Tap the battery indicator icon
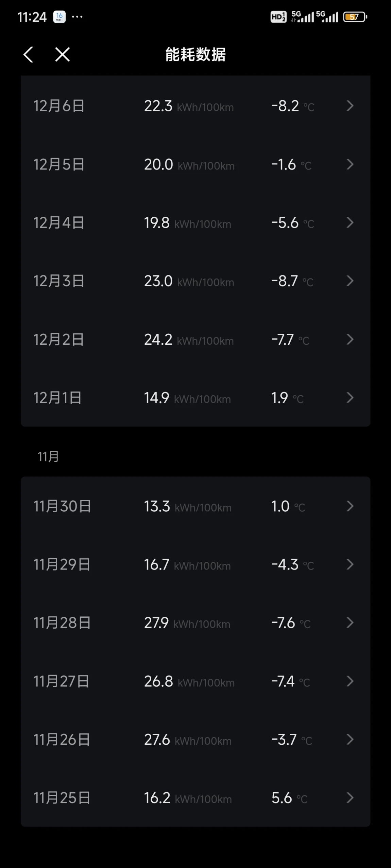The height and width of the screenshot is (868, 391). [355, 17]
